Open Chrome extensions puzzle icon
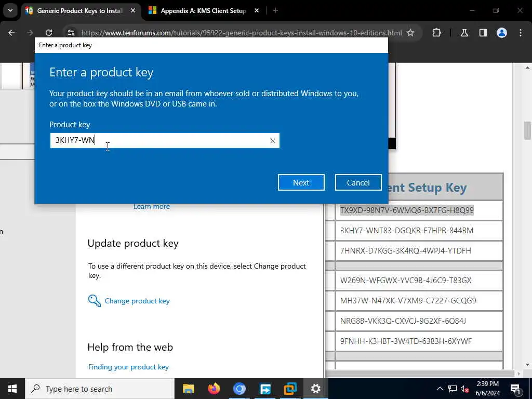 tap(436, 33)
